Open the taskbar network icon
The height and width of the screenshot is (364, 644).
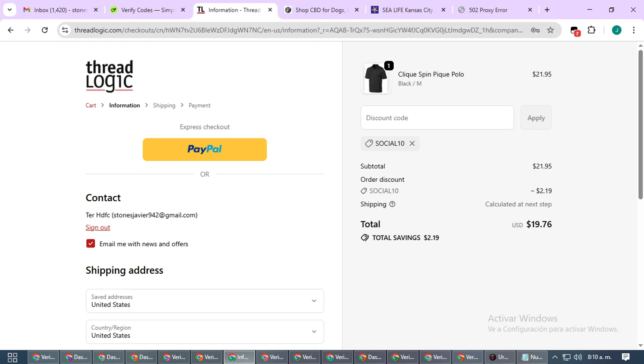[566, 357]
